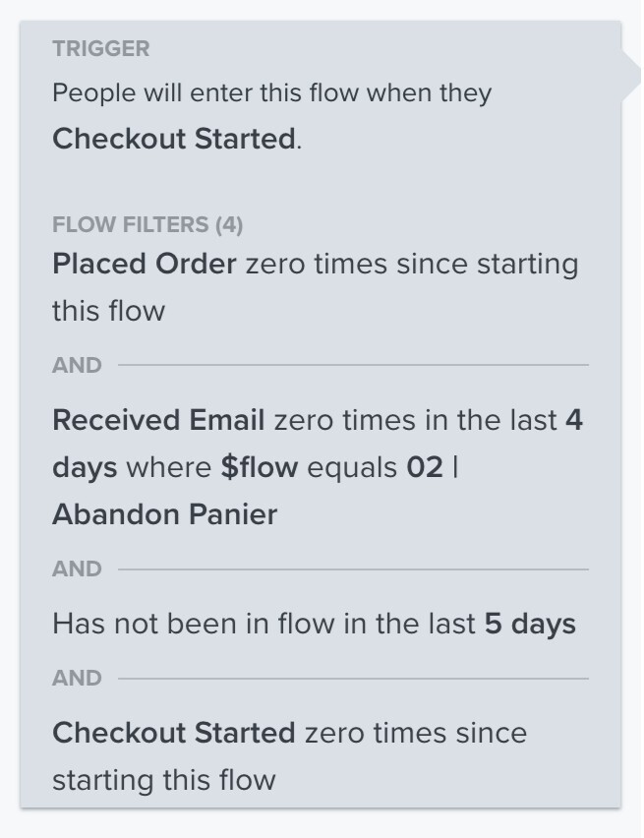The image size is (644, 838).
Task: Click the 'Abandon Panier' flow name
Action: click(x=164, y=514)
